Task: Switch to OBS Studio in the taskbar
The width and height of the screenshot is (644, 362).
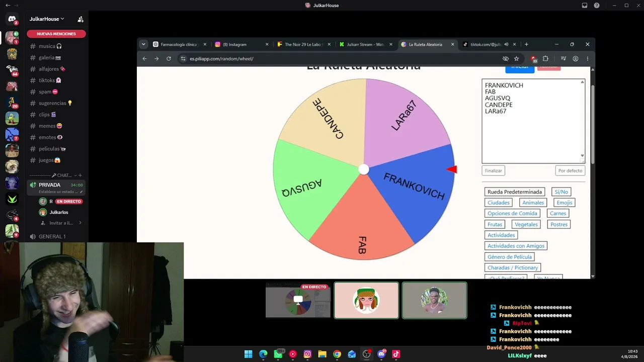Action: [367, 354]
